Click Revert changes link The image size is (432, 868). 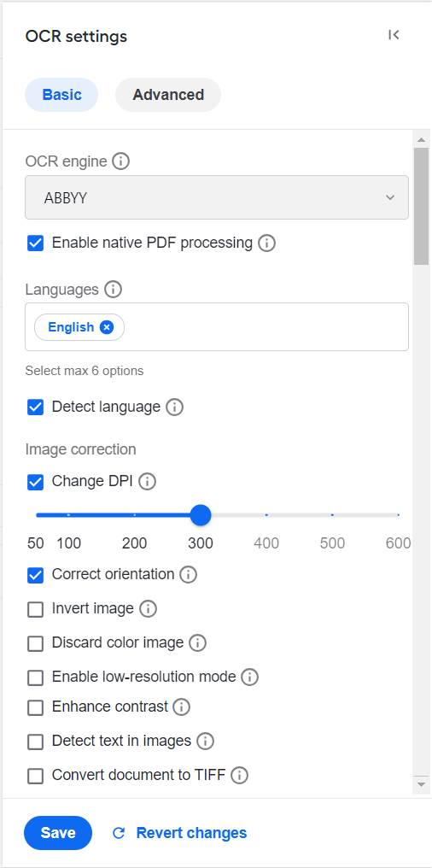pyautogui.click(x=180, y=833)
